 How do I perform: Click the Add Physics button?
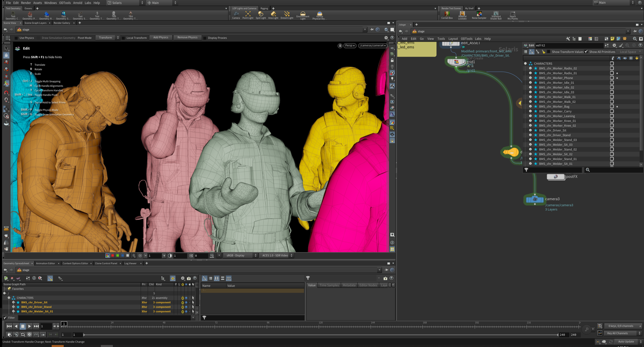coord(160,38)
